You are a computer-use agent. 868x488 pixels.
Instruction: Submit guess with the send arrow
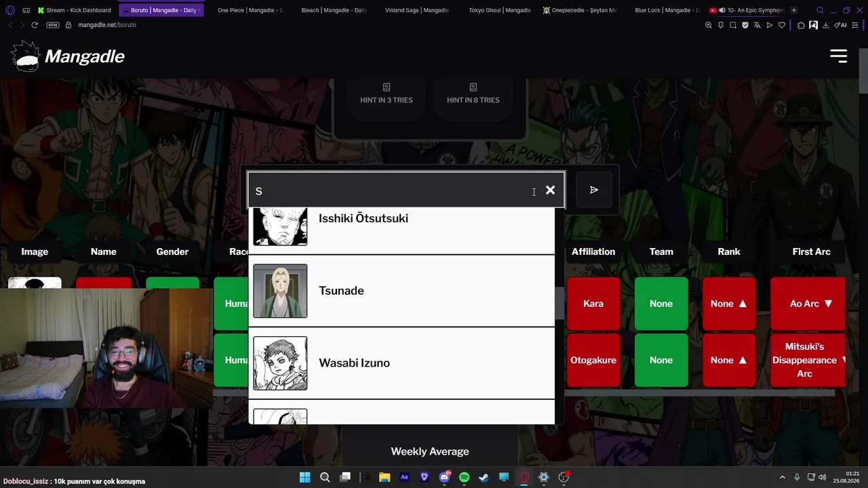[594, 190]
